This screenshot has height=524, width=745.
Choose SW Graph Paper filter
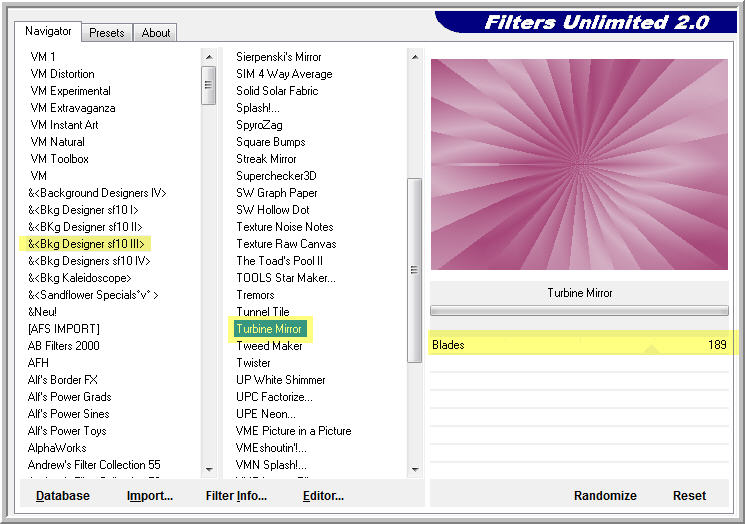(277, 193)
